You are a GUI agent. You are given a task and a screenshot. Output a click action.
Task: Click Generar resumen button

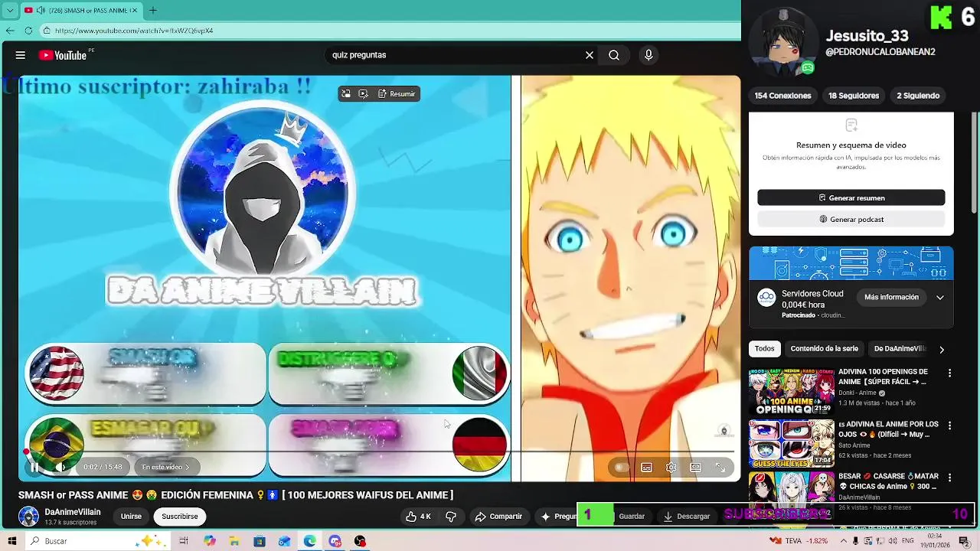point(851,198)
